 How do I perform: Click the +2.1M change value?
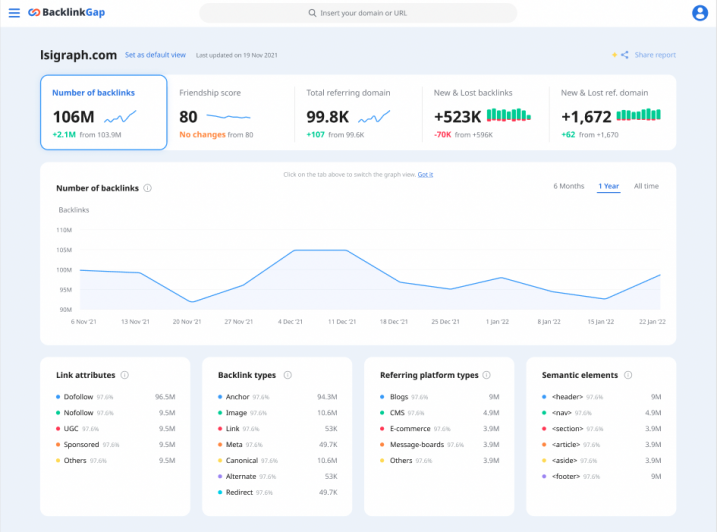[x=64, y=135]
